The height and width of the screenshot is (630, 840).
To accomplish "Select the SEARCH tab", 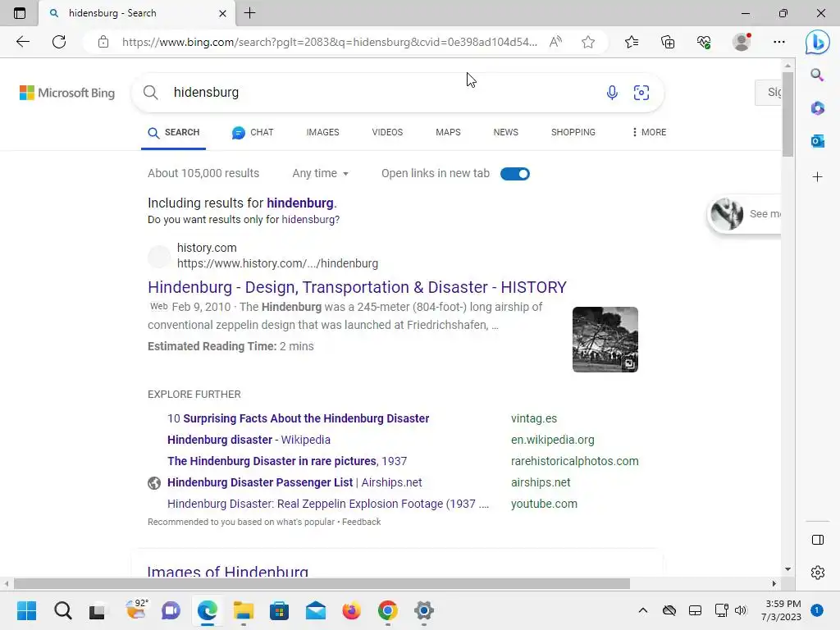I will click(x=174, y=132).
